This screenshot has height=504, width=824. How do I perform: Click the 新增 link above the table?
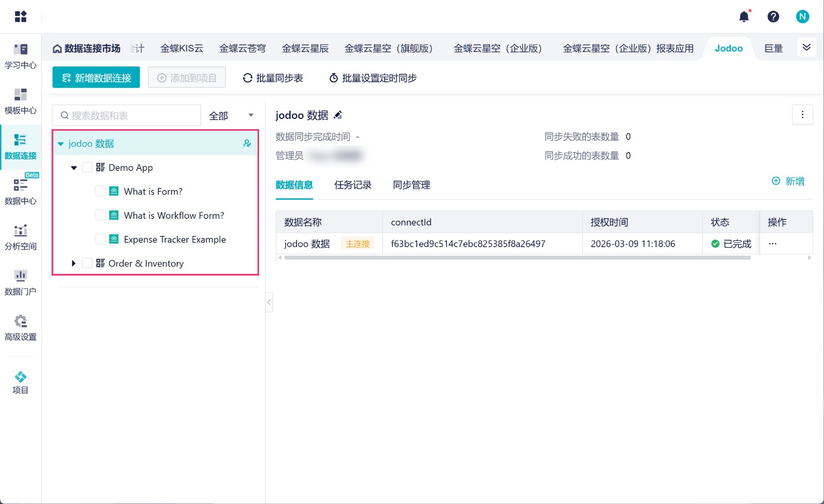click(788, 181)
